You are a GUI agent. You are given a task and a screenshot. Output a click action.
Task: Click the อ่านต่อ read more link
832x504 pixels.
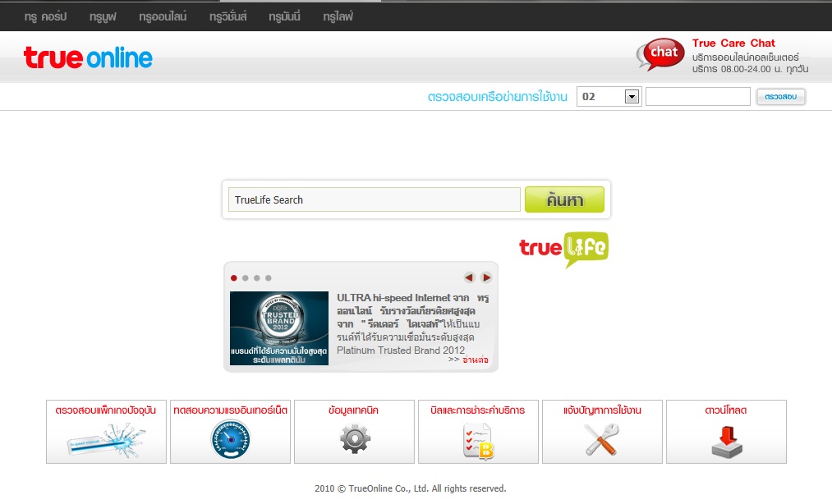coord(475,360)
